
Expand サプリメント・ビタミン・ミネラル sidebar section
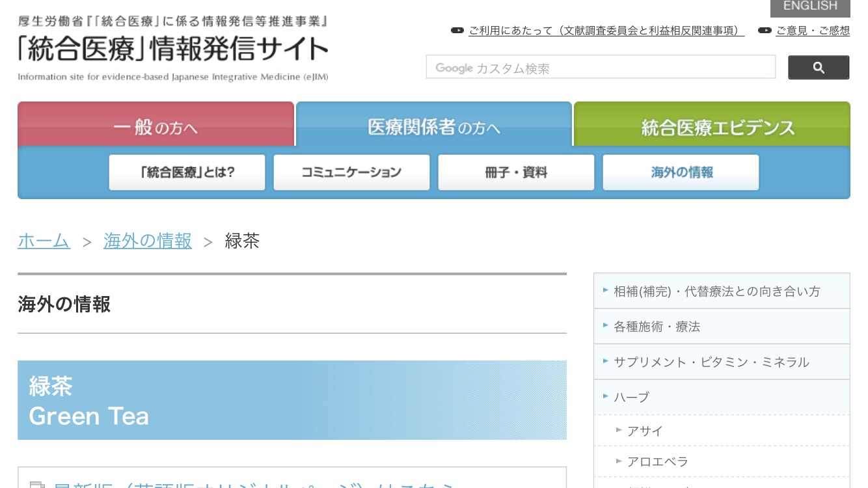coord(711,362)
